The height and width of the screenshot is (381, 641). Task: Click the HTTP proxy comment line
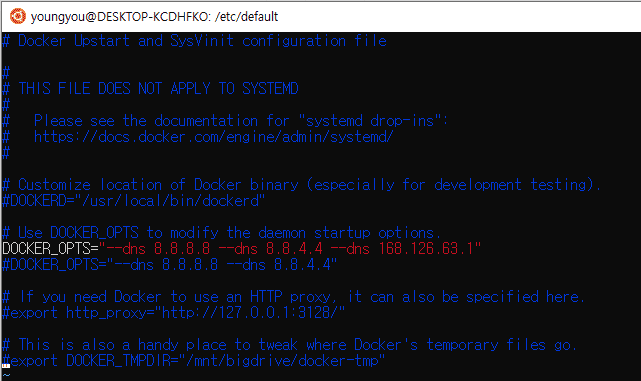(293, 297)
